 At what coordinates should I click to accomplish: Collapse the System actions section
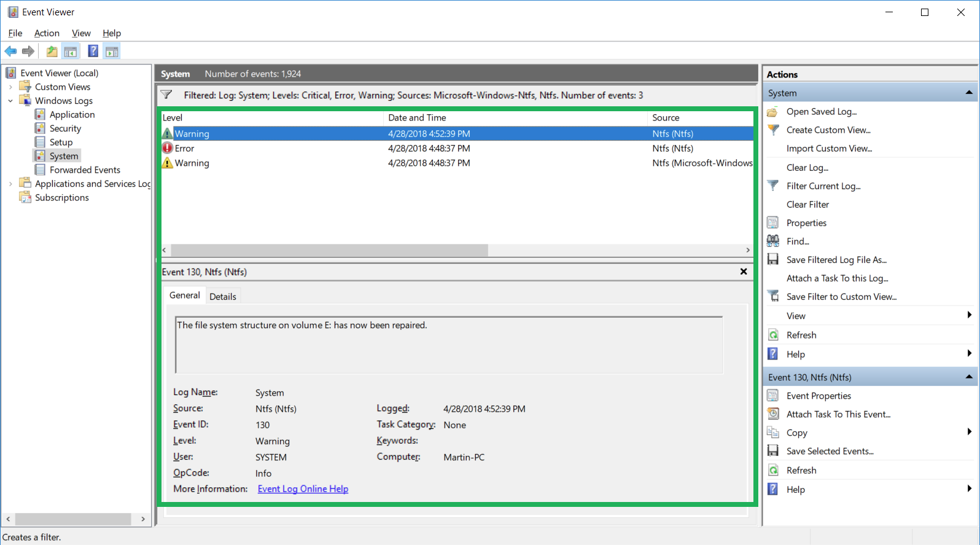click(x=969, y=93)
